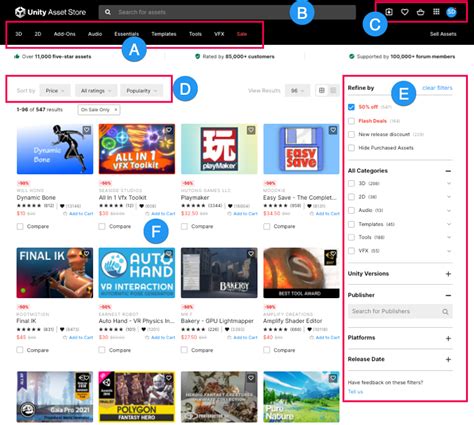Image resolution: width=474 pixels, height=425 pixels.
Task: Open the Auto Hand VR Interaction thumbnail
Action: [137, 273]
